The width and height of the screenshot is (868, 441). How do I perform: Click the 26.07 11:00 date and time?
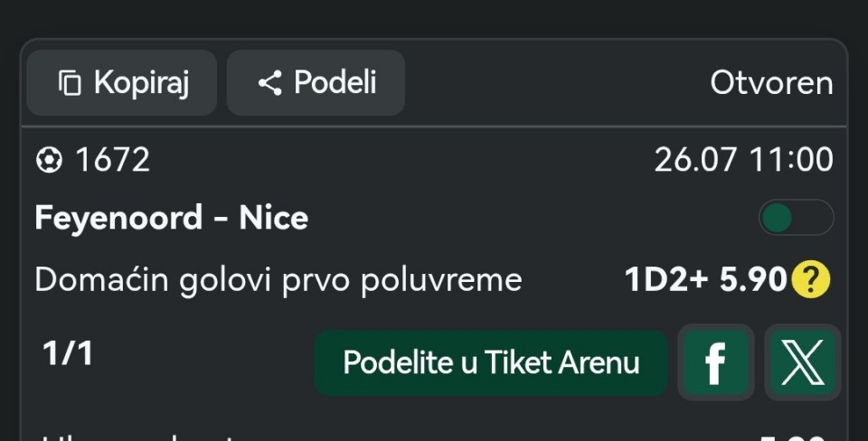[743, 161]
